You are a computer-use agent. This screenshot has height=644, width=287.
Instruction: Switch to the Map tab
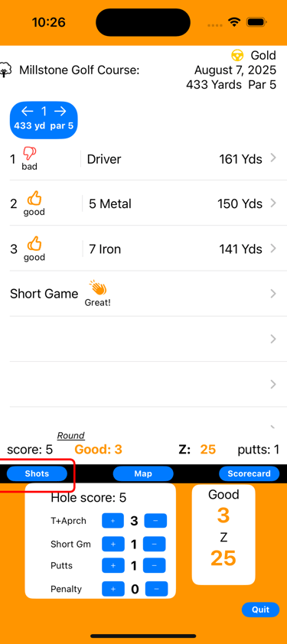pyautogui.click(x=143, y=473)
